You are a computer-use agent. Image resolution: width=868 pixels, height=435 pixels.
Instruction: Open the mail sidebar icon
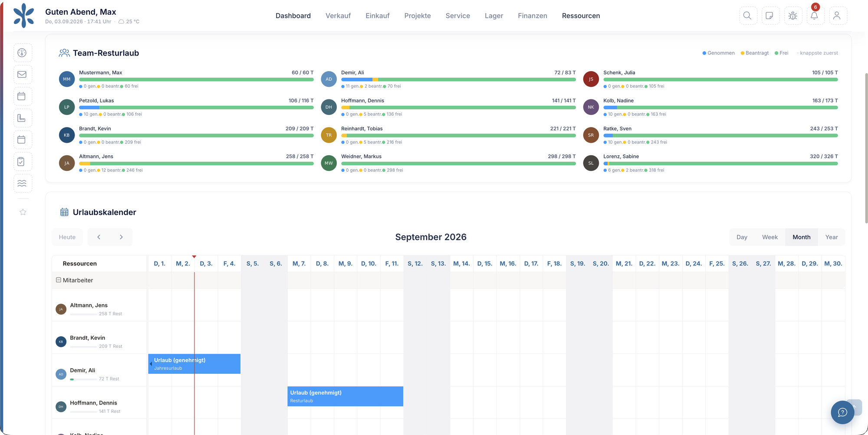point(23,75)
